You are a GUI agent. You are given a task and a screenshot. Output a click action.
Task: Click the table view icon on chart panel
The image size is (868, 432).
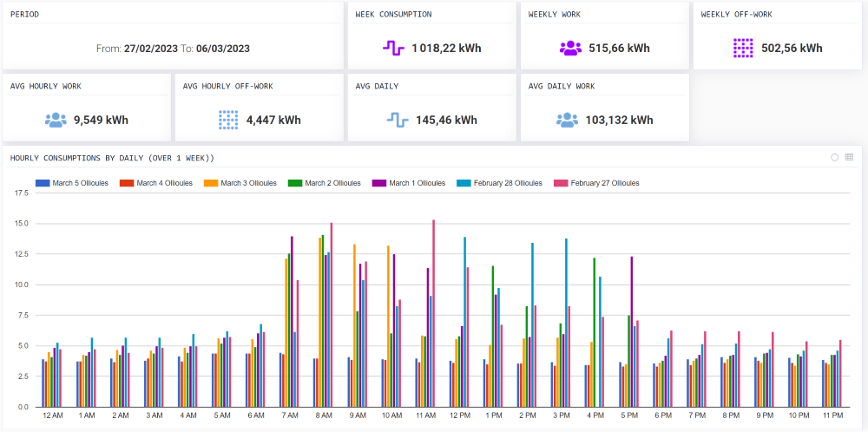tap(849, 157)
